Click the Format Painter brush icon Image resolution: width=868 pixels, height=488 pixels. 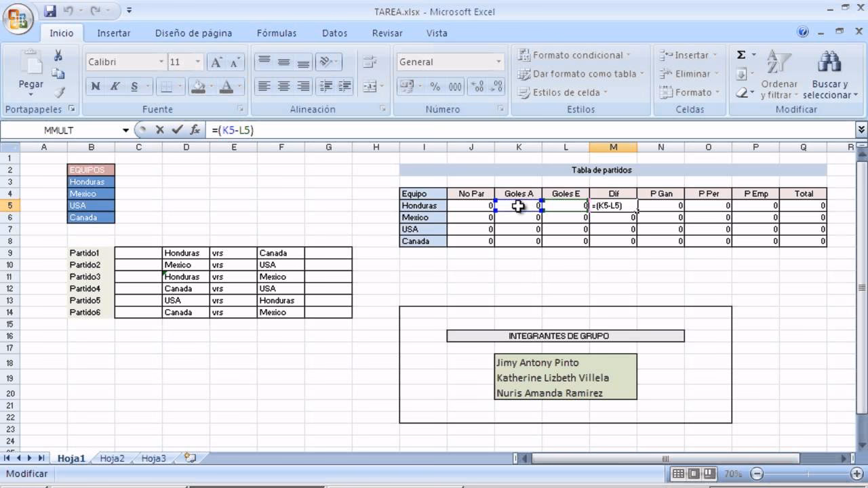click(x=59, y=92)
